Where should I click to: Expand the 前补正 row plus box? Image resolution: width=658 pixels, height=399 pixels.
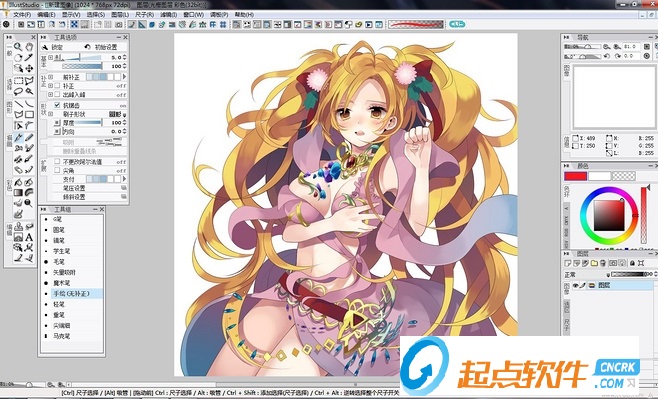[51, 77]
